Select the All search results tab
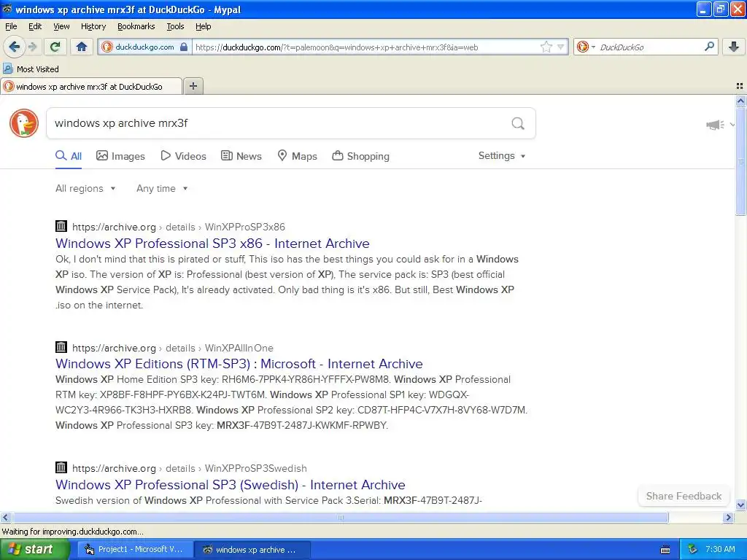Image resolution: width=747 pixels, height=560 pixels. 69,156
